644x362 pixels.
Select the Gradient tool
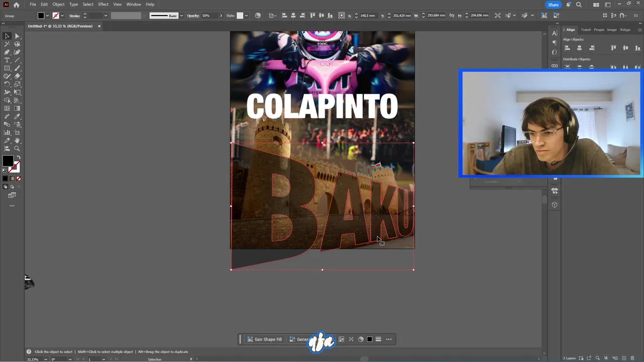pyautogui.click(x=17, y=109)
